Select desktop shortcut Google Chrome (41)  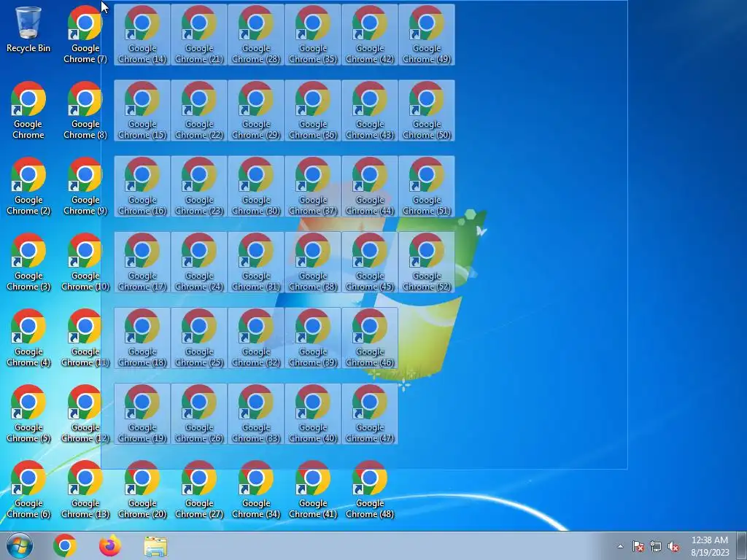click(312, 489)
